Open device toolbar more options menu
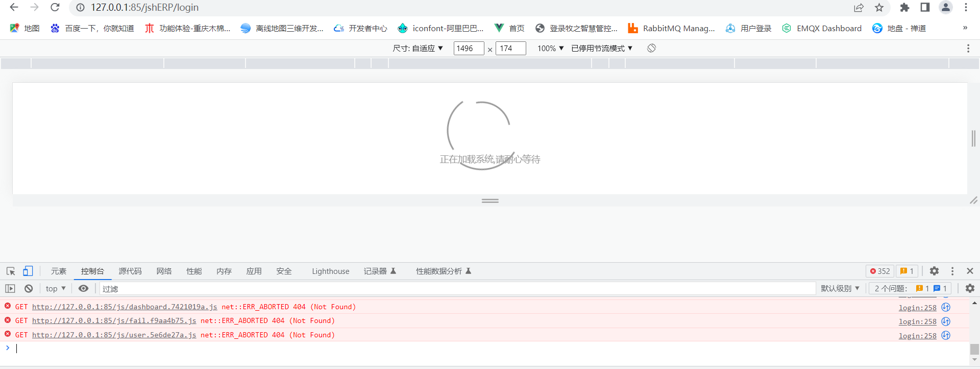 point(968,48)
